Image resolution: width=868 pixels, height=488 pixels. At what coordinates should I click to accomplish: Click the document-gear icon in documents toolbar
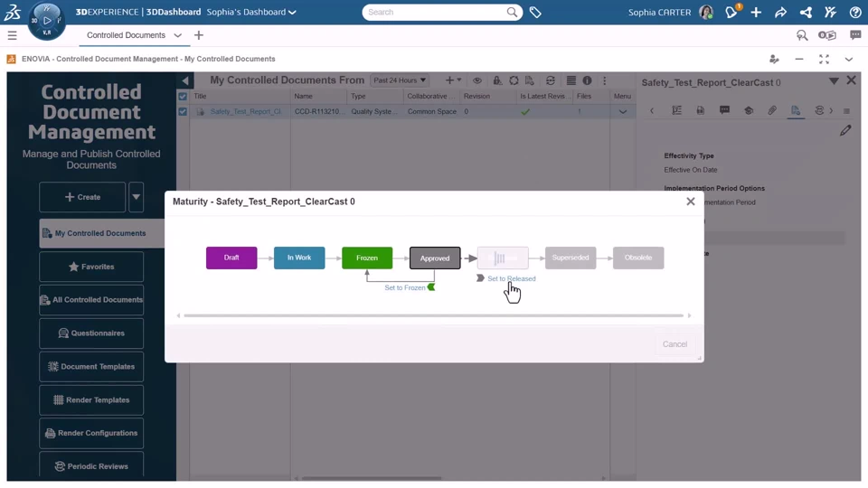click(x=530, y=80)
